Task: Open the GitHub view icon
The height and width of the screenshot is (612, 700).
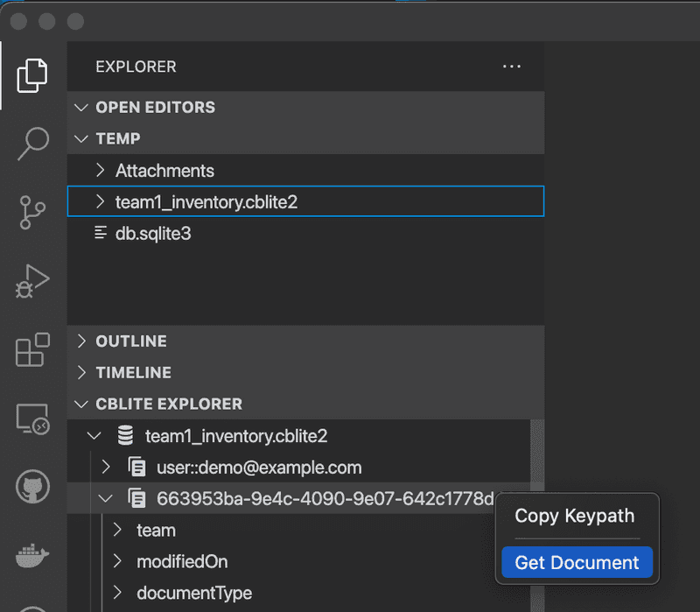Action: [x=32, y=487]
